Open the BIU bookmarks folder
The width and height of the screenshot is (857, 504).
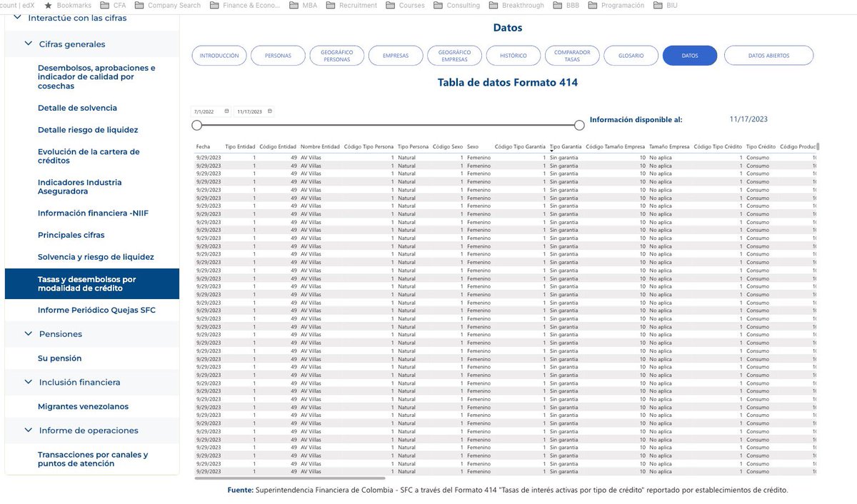pyautogui.click(x=665, y=5)
